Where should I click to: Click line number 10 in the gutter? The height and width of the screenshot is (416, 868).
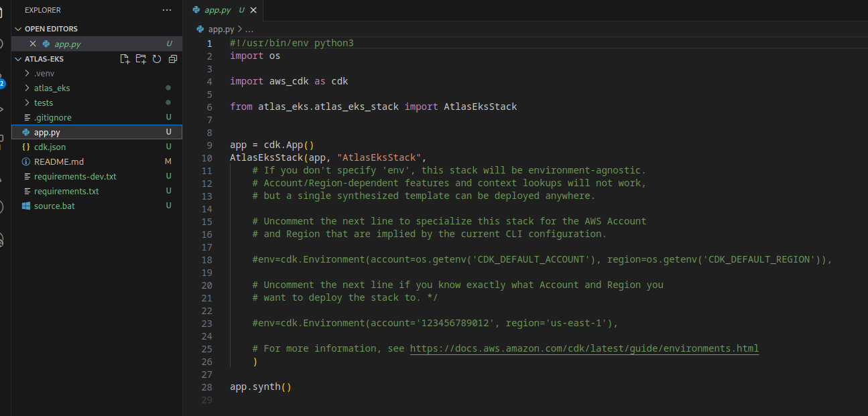click(x=206, y=158)
